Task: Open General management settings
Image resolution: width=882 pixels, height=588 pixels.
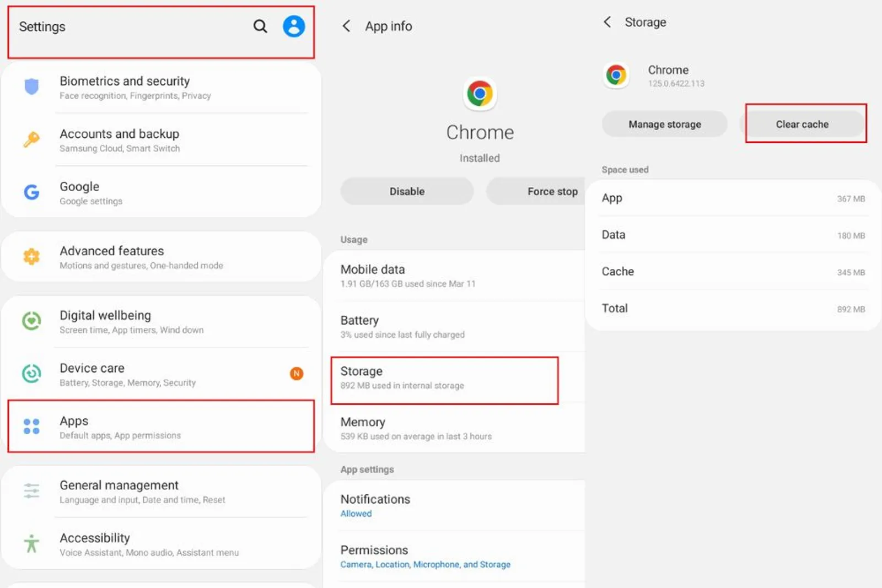Action: [161, 491]
